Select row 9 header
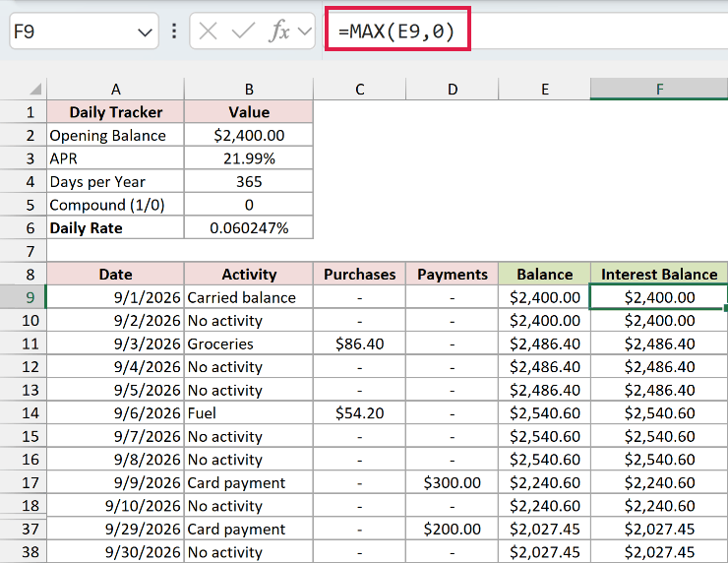The height and width of the screenshot is (563, 728). point(24,297)
